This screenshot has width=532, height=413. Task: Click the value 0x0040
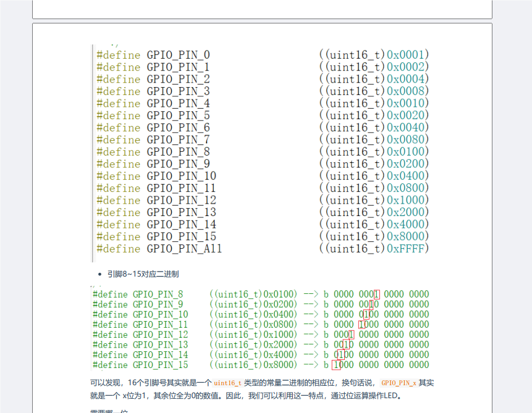[405, 128]
